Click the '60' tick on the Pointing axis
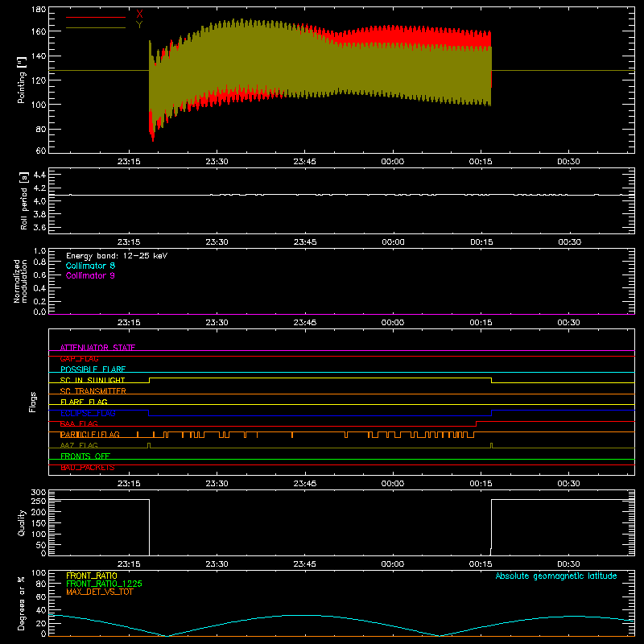Screen dimensions: 644x644 click(x=41, y=151)
